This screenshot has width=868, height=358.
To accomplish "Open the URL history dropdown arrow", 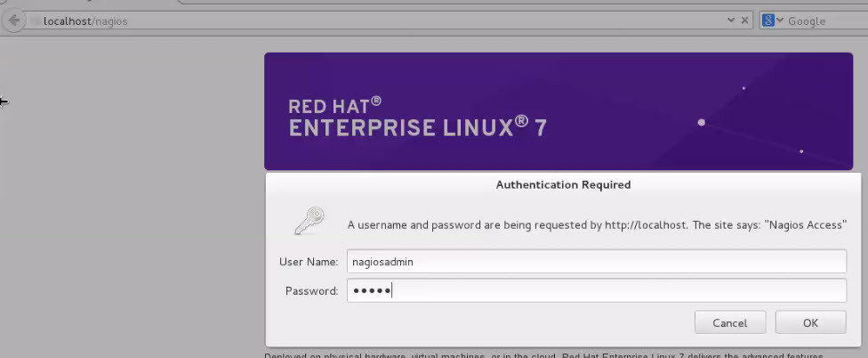I will [731, 20].
